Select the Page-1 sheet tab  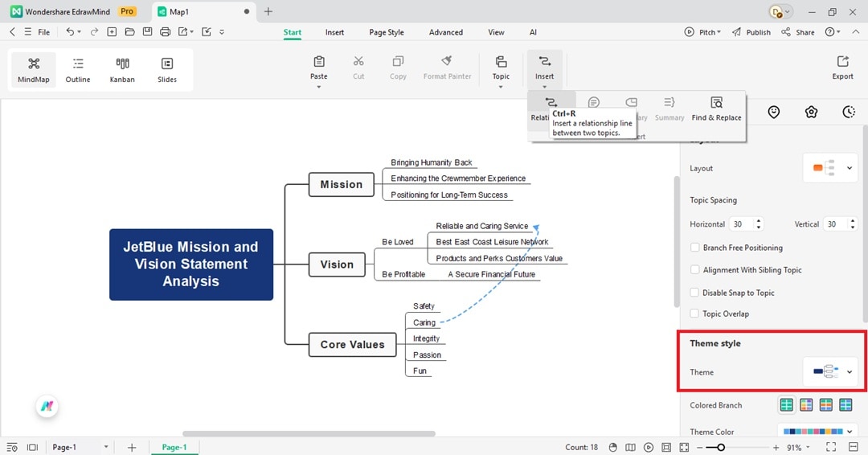pos(174,447)
